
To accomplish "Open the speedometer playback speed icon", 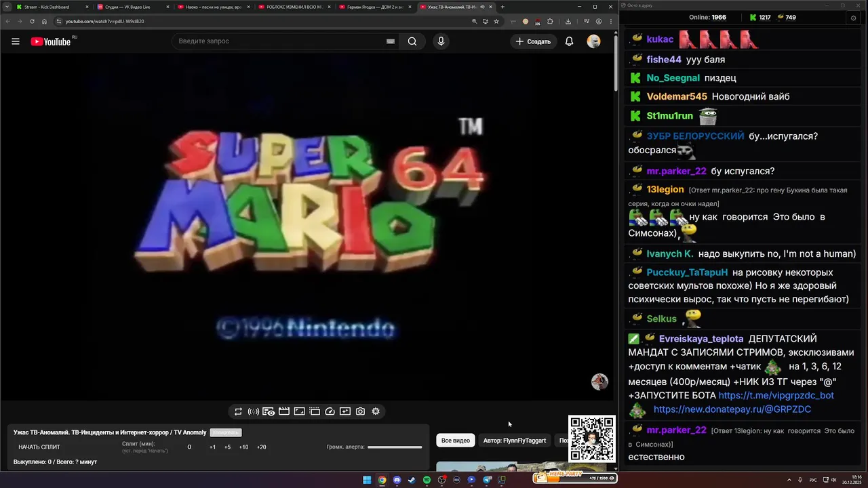I will (x=330, y=411).
